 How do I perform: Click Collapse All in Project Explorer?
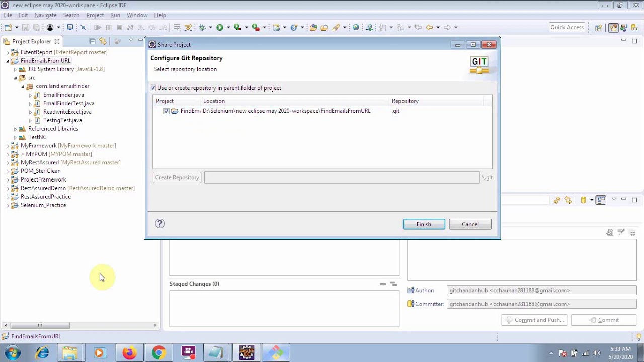click(x=93, y=41)
